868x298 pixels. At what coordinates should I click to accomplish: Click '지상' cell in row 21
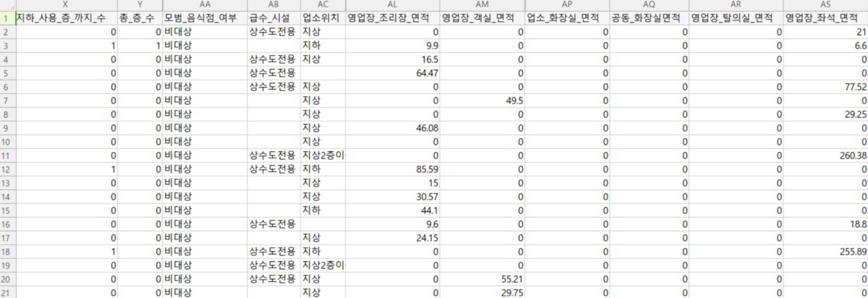click(323, 293)
